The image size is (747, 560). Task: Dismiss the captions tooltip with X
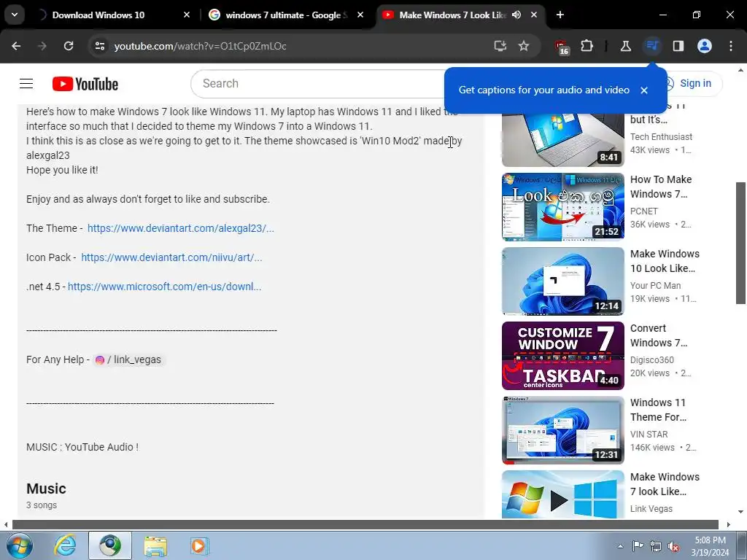[644, 90]
